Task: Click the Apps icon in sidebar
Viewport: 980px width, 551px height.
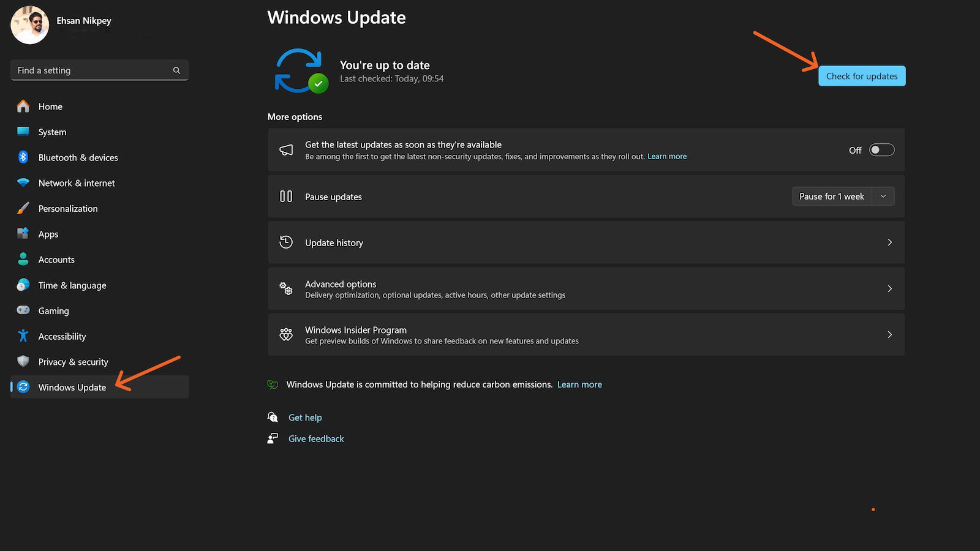Action: (x=23, y=234)
